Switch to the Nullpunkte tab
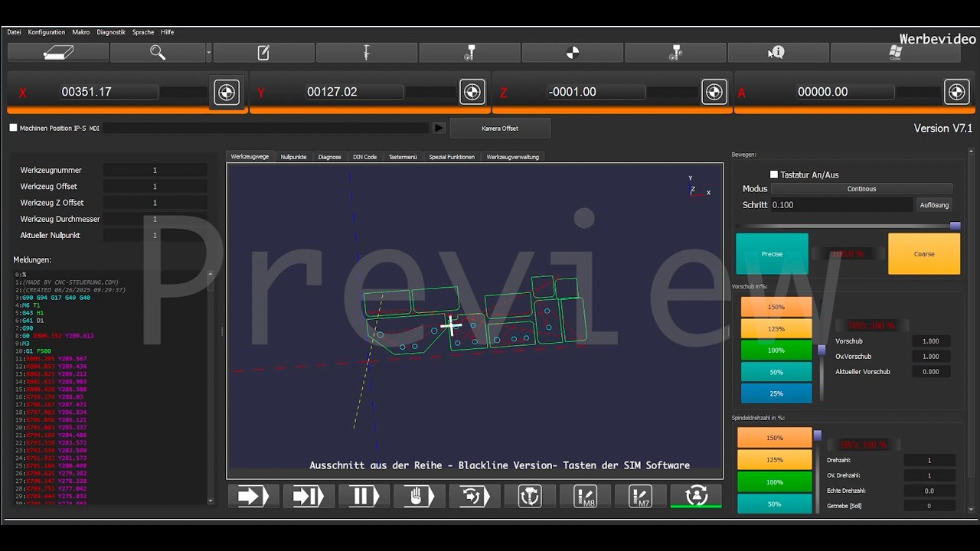This screenshot has height=551, width=980. point(293,156)
